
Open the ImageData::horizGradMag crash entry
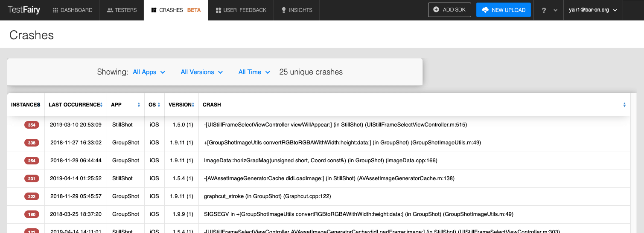coord(321,161)
